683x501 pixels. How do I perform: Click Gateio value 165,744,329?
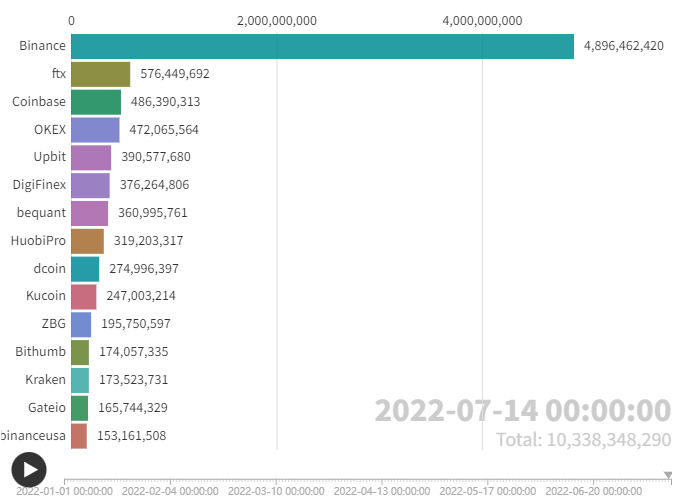(x=133, y=407)
